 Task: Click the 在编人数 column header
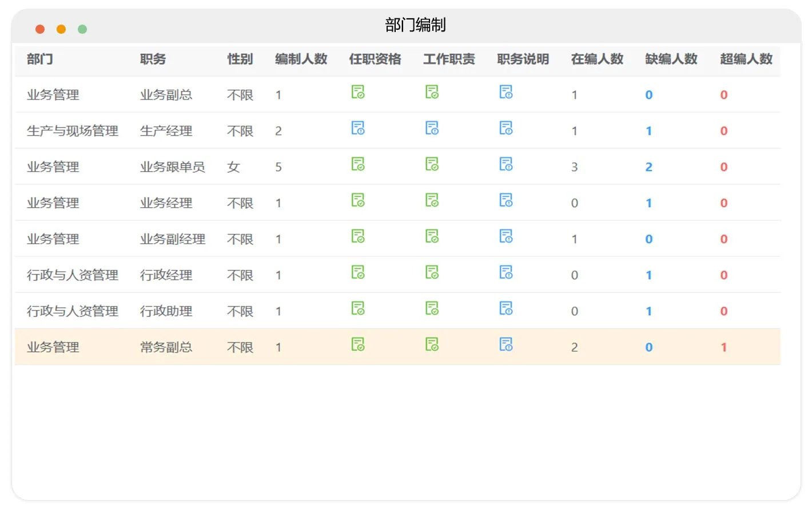(597, 59)
